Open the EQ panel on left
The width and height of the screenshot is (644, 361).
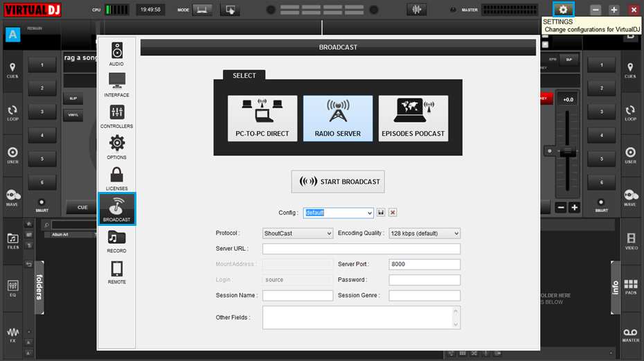coord(12,289)
